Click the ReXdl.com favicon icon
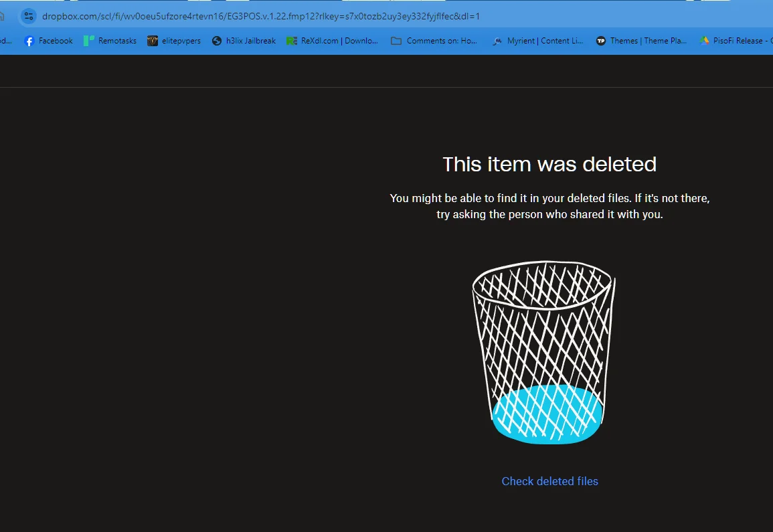773x532 pixels. click(x=291, y=41)
